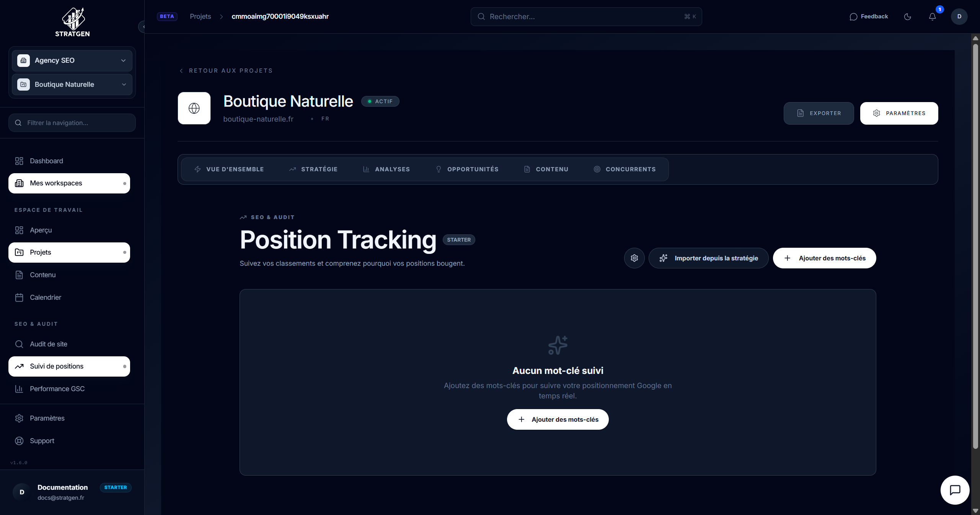Open Performance GSC in sidebar

pos(57,389)
